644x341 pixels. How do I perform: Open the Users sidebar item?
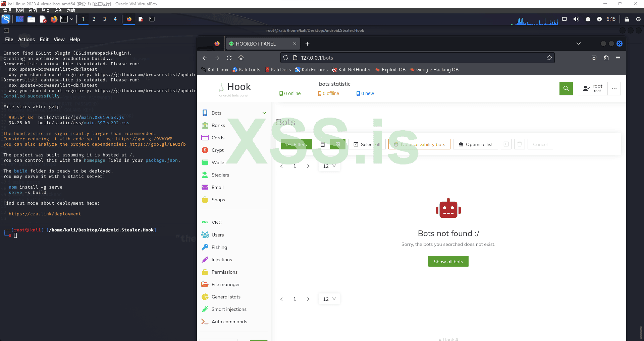(x=234, y=235)
